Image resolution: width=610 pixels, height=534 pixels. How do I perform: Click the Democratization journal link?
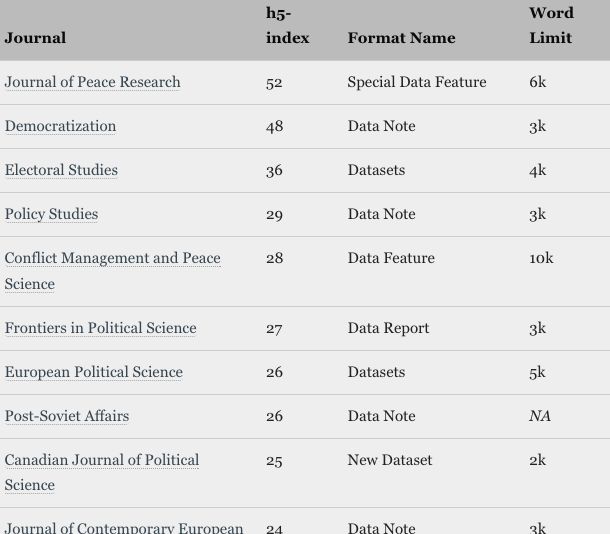(x=60, y=126)
